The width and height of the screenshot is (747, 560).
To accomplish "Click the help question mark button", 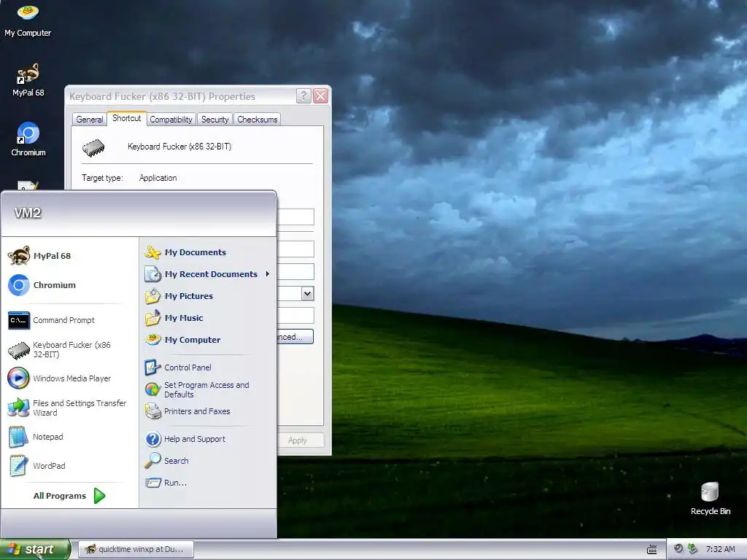I will (303, 96).
